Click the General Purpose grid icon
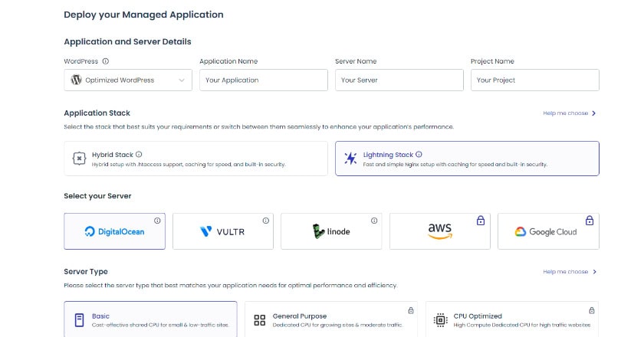This screenshot has height=337, width=644. click(x=260, y=320)
